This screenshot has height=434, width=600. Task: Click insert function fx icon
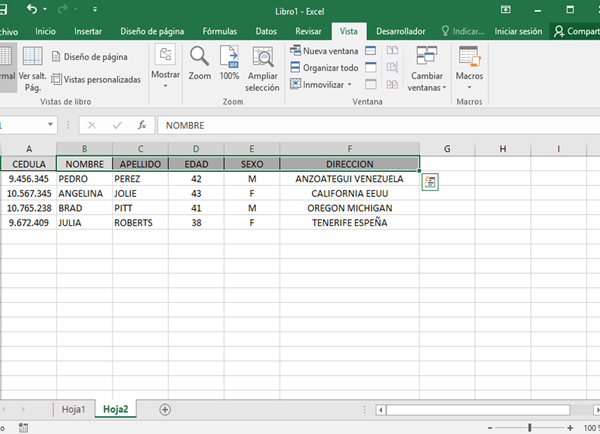point(142,126)
